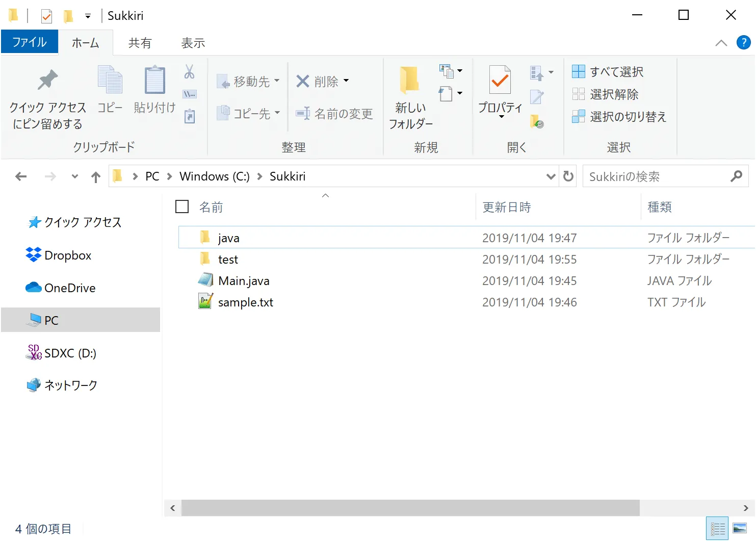Click the search magnifier icon
756x541 pixels.
tap(736, 176)
